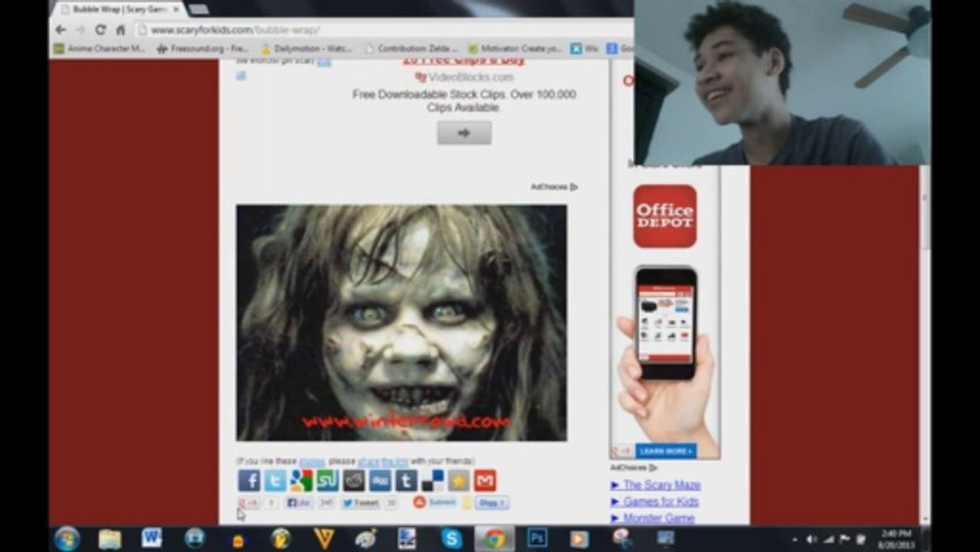Open Skype from the taskbar
980x552 pixels.
[x=451, y=538]
